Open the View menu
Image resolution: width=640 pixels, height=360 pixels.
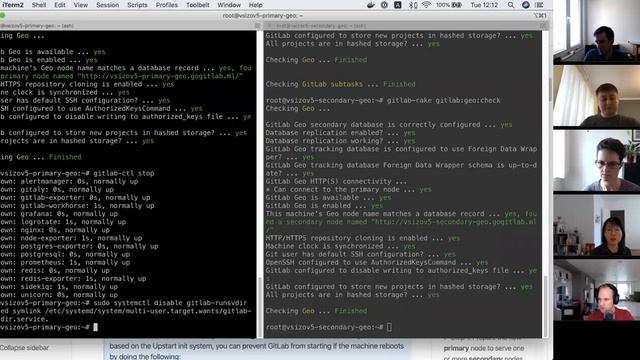click(x=80, y=5)
